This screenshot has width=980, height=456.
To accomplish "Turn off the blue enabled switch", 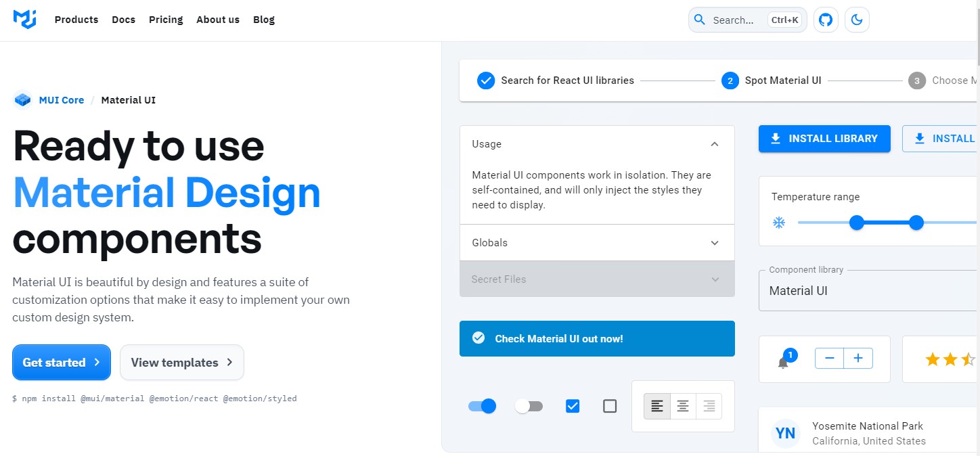I will pos(483,406).
